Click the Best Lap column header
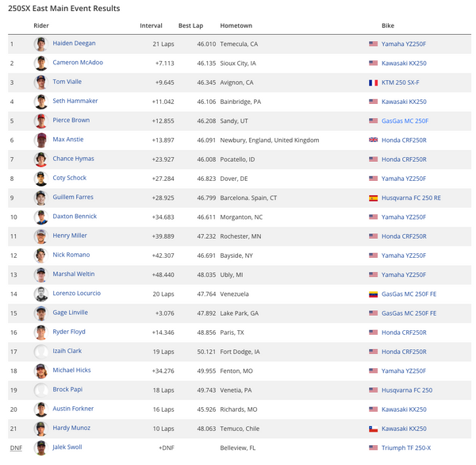Viewport: 476px width, 465px height. pos(190,25)
